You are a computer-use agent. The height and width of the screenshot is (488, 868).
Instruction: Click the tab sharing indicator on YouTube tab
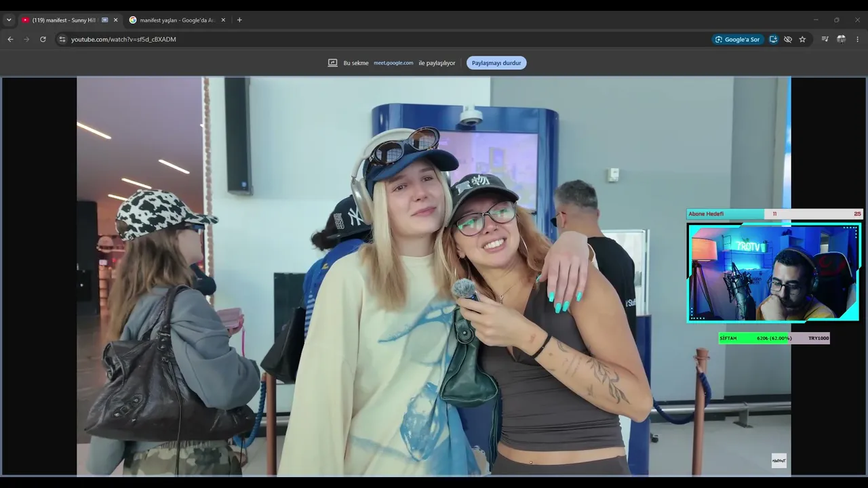point(105,20)
